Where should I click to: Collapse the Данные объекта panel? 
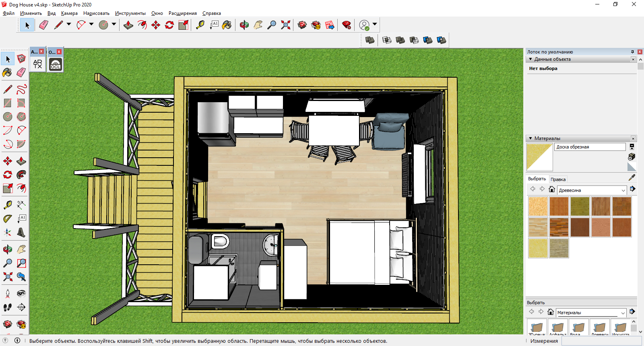(530, 59)
